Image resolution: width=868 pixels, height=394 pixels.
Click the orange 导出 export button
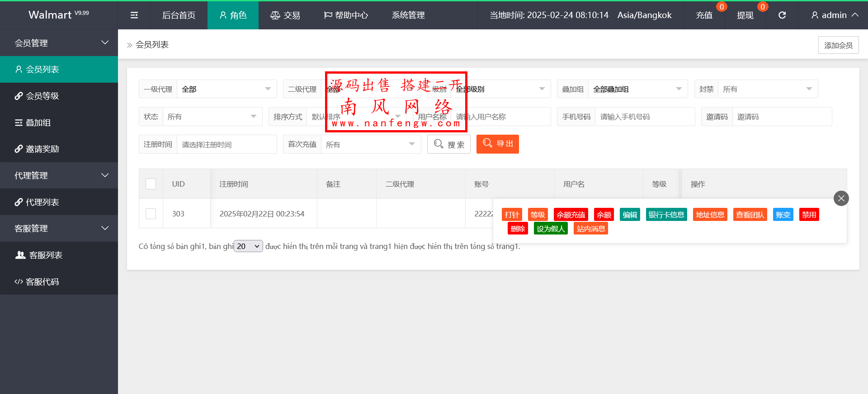click(497, 144)
